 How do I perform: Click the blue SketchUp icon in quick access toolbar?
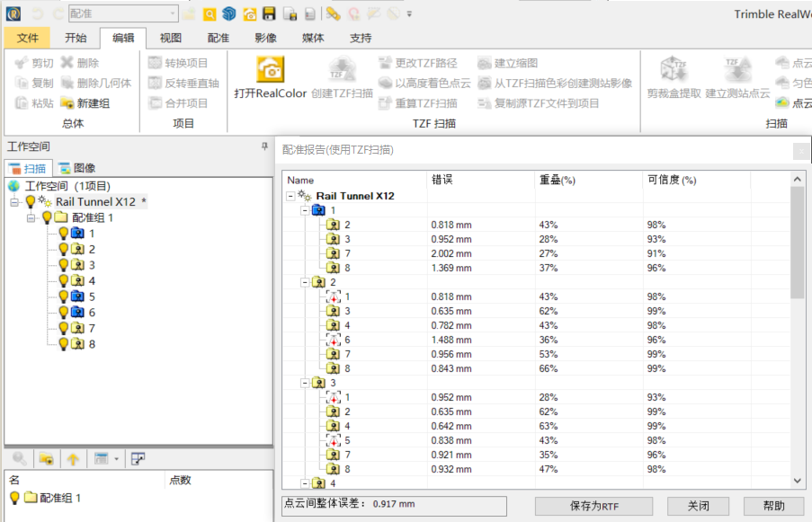[x=229, y=14]
